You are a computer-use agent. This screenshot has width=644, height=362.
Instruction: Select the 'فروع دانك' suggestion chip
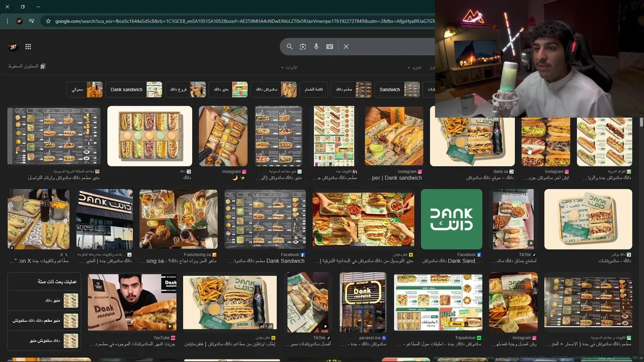click(186, 89)
